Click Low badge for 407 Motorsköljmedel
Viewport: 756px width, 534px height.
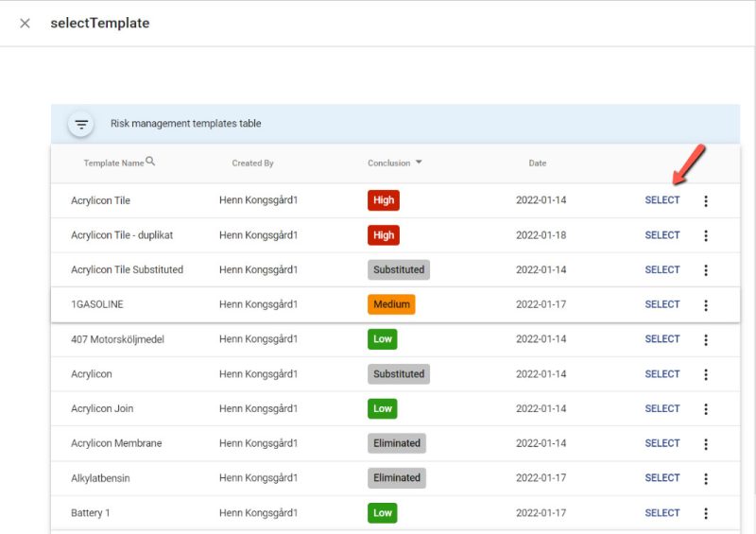click(383, 339)
